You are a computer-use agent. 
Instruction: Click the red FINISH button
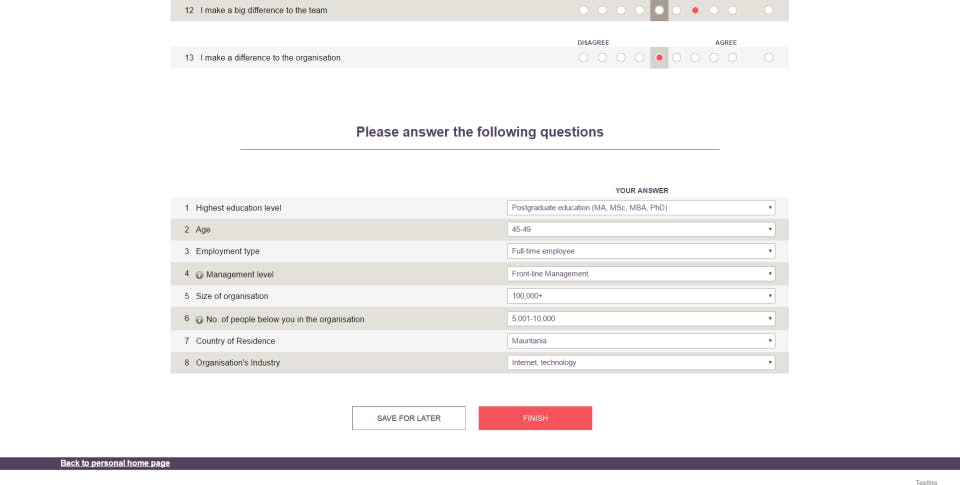coord(535,418)
